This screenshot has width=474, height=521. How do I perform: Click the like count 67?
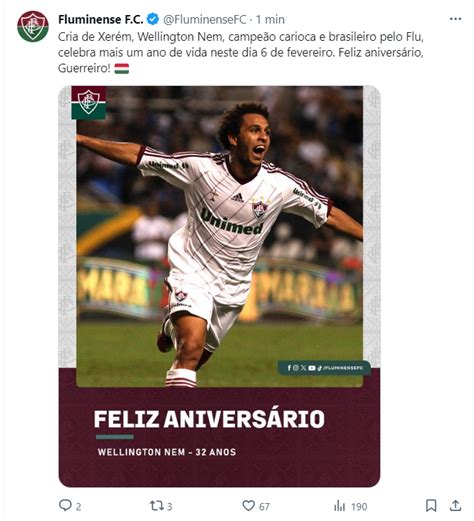[x=264, y=507]
